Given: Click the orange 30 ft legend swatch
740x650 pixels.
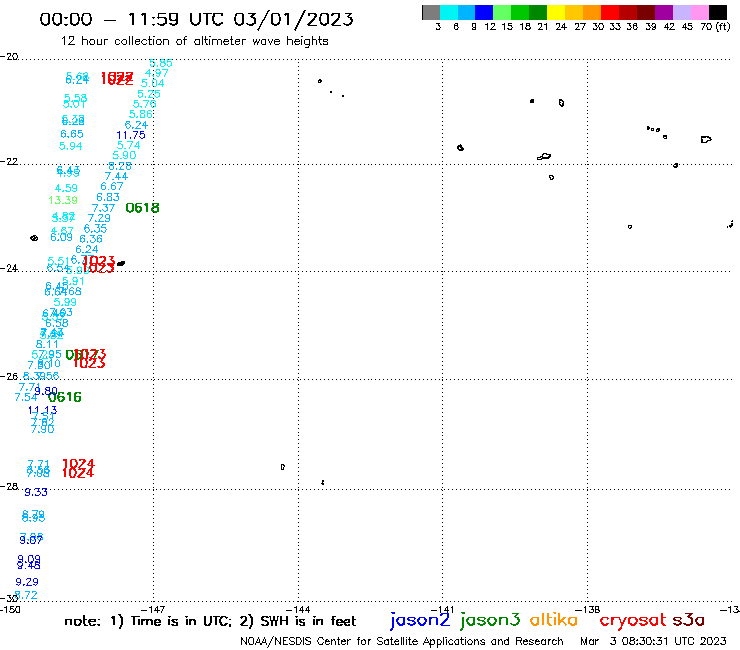Looking at the screenshot, I should [x=592, y=12].
